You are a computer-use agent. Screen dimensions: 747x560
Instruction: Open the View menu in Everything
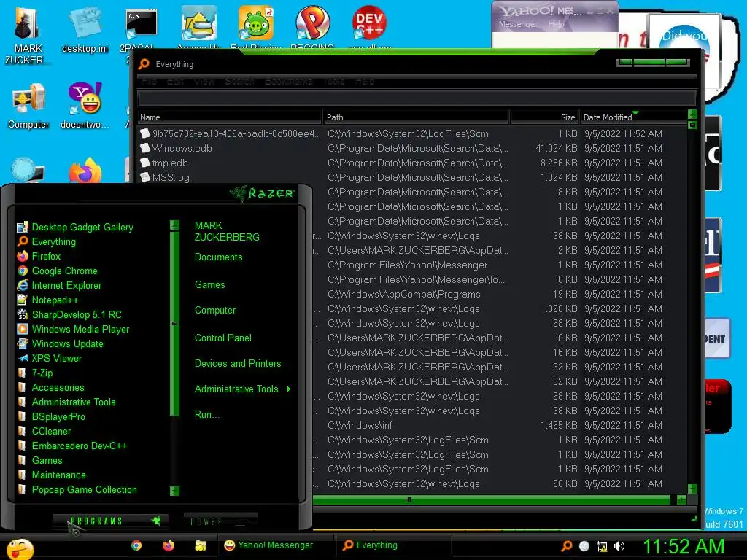[204, 82]
